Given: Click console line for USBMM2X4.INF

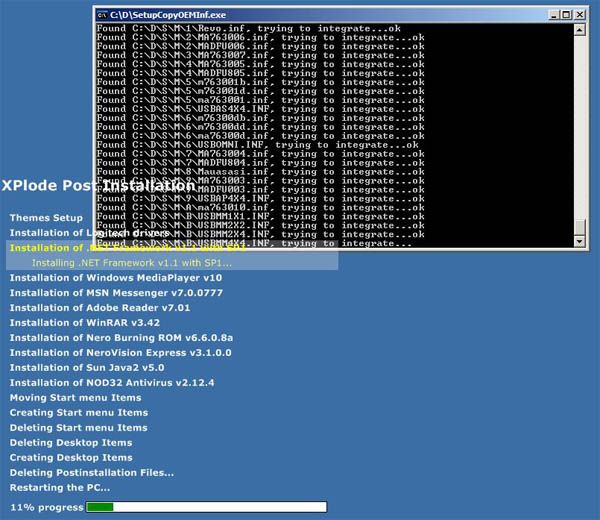Looking at the screenshot, I should [x=260, y=234].
